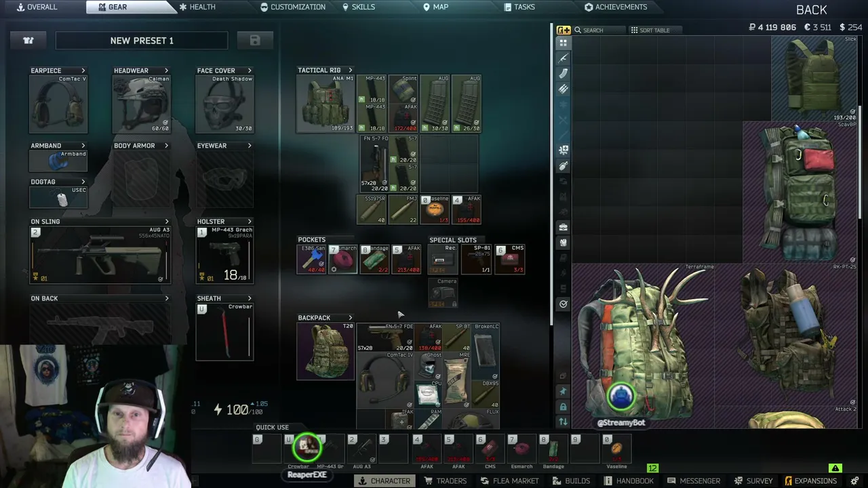Filter stash by grenades
Image resolution: width=868 pixels, height=488 pixels.
pyautogui.click(x=564, y=166)
